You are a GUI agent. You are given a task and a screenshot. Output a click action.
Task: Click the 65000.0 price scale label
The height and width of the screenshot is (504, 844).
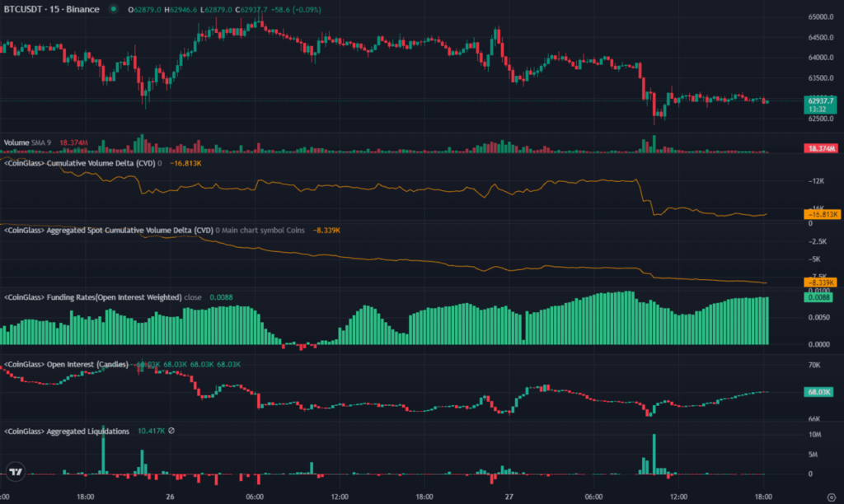point(820,16)
